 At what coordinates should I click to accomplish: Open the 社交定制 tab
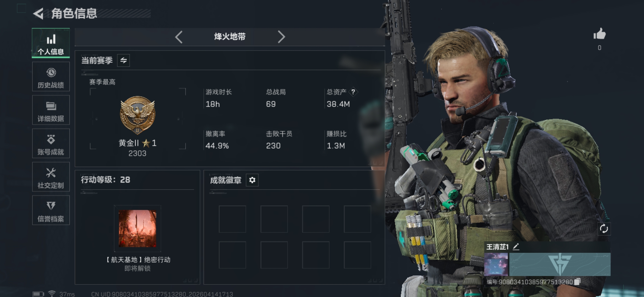51,177
